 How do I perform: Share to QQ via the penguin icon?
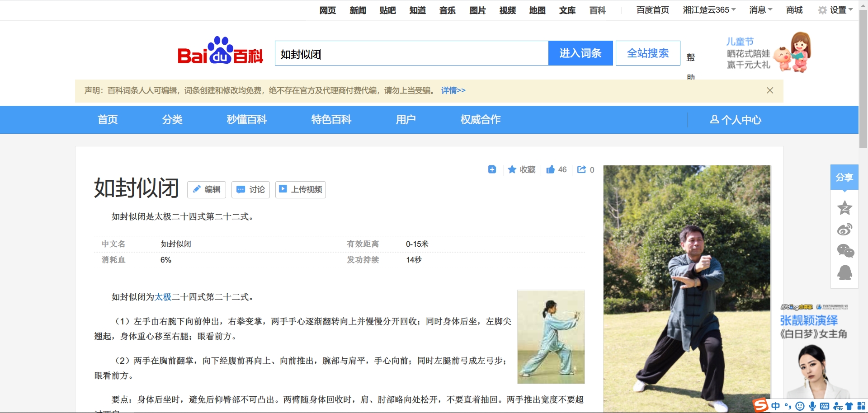844,272
